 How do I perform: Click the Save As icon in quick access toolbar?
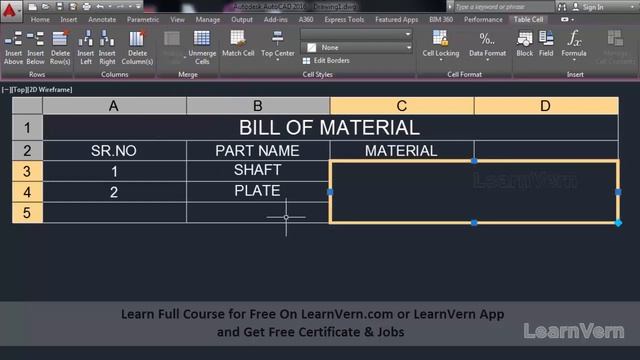[x=73, y=7]
